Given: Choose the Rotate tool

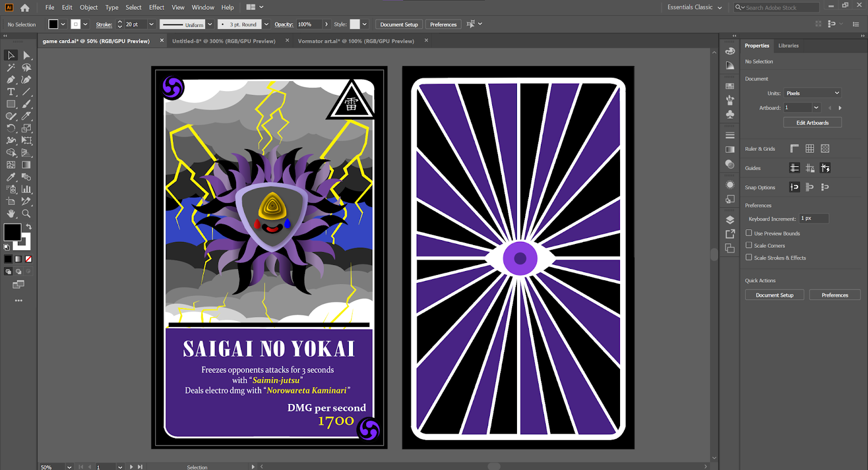Looking at the screenshot, I should click(11, 128).
